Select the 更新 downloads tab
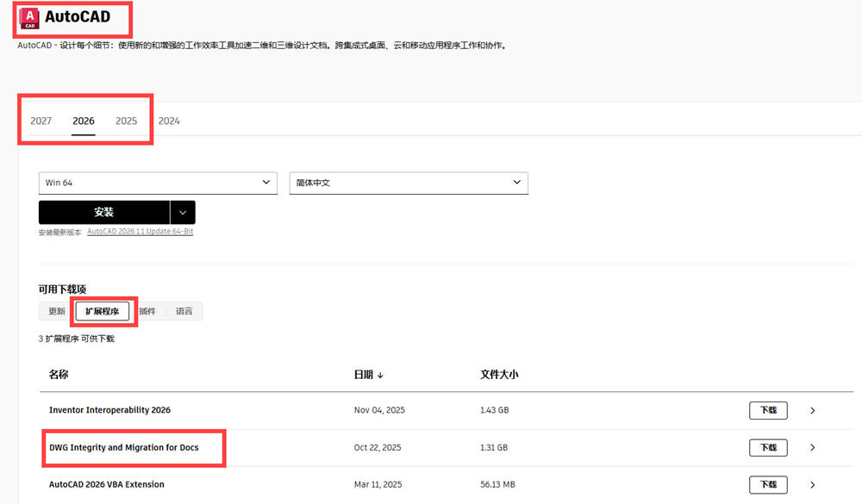The height and width of the screenshot is (504, 862). pyautogui.click(x=57, y=311)
